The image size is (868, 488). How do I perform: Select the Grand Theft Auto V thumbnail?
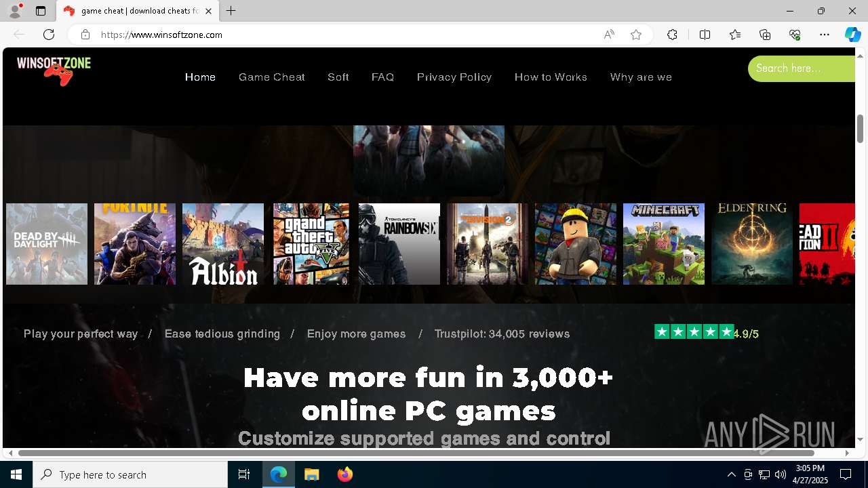coord(311,244)
